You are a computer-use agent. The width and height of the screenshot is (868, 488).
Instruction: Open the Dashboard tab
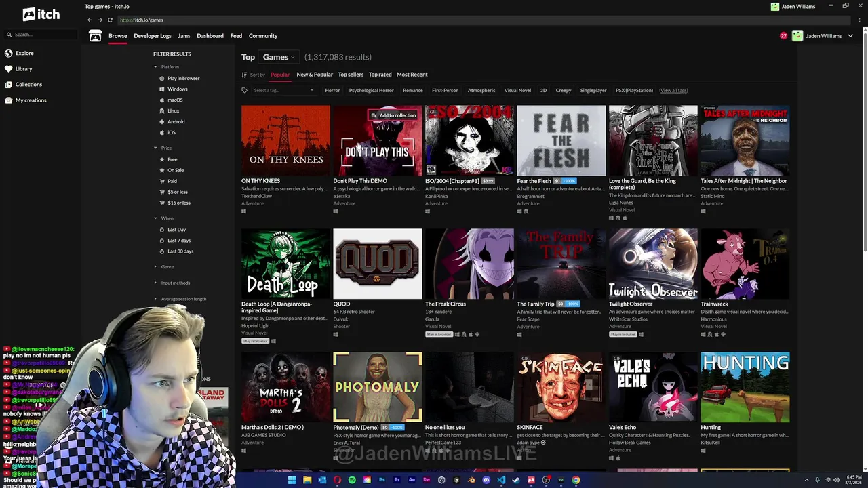(x=210, y=36)
